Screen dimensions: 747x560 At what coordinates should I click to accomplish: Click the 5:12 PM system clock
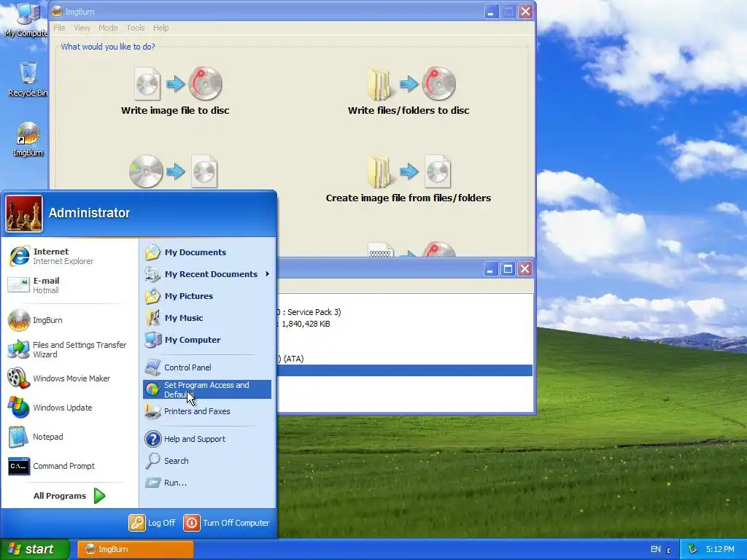[x=720, y=550]
